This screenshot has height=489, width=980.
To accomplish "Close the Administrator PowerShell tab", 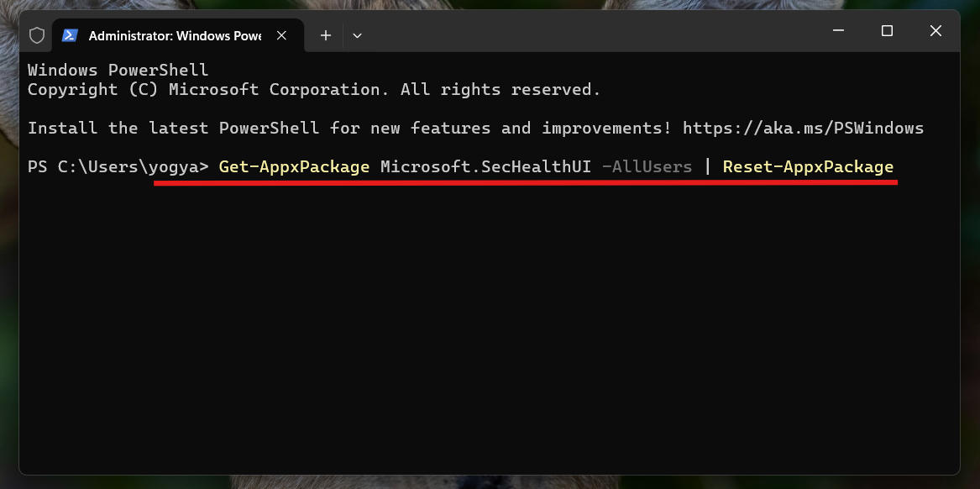I will [281, 35].
